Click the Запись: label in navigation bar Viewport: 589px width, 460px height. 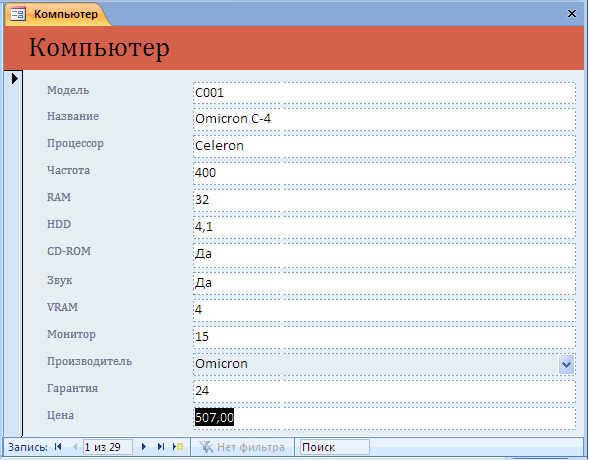[28, 447]
